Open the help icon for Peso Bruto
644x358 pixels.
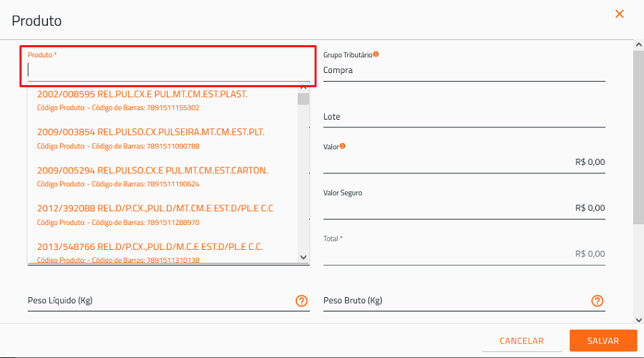pos(597,301)
